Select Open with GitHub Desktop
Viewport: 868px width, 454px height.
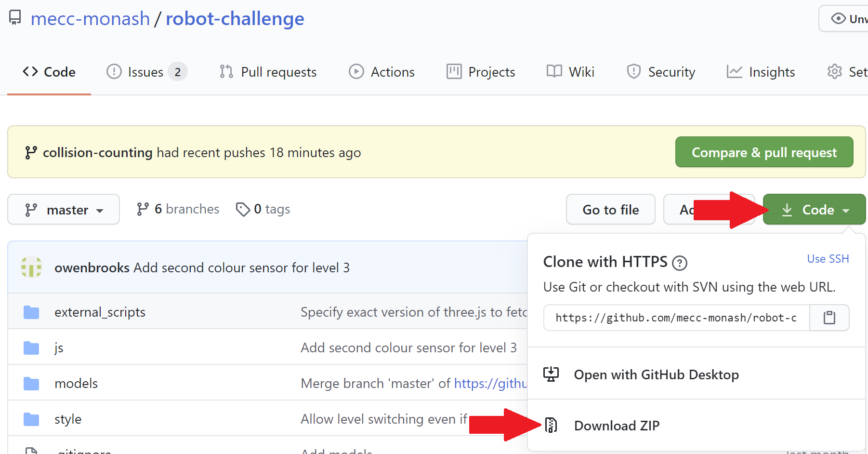tap(656, 375)
